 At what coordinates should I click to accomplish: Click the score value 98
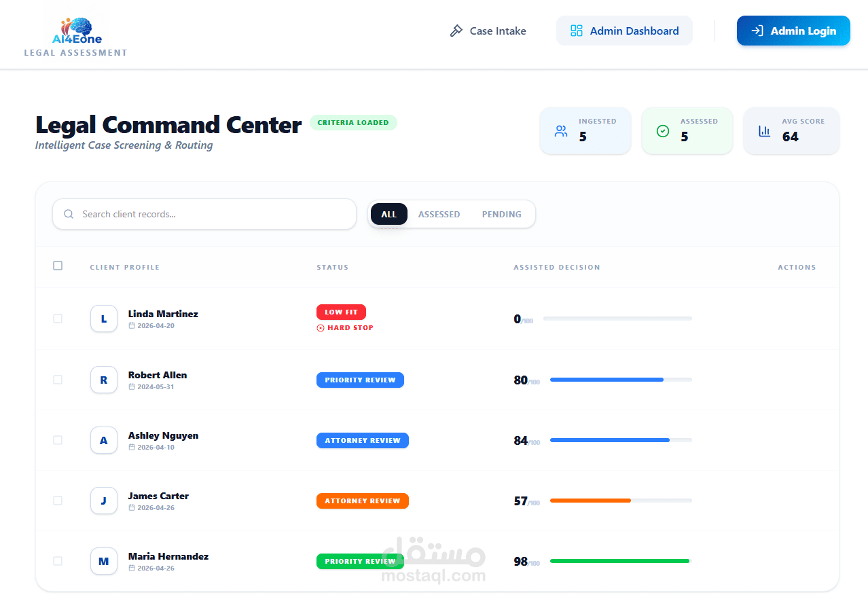[521, 562]
